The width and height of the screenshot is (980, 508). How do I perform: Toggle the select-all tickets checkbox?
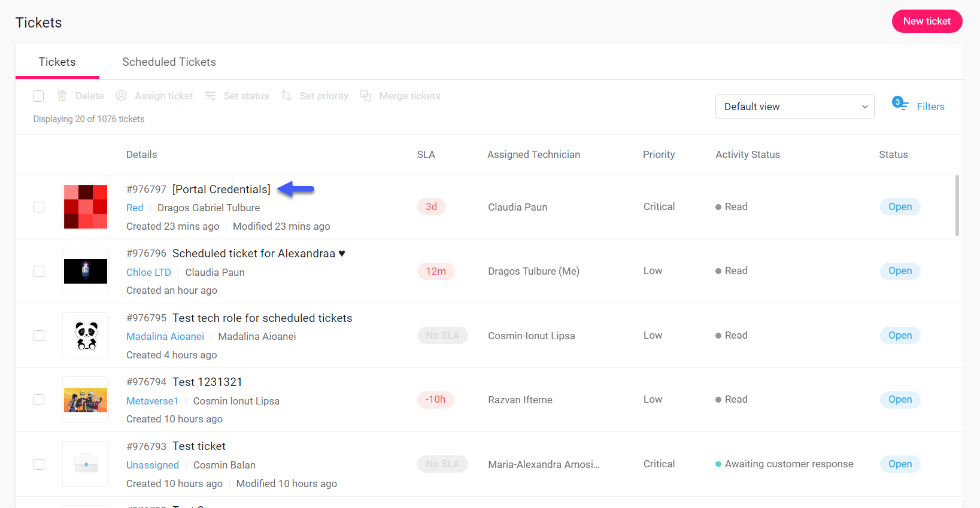coord(38,96)
